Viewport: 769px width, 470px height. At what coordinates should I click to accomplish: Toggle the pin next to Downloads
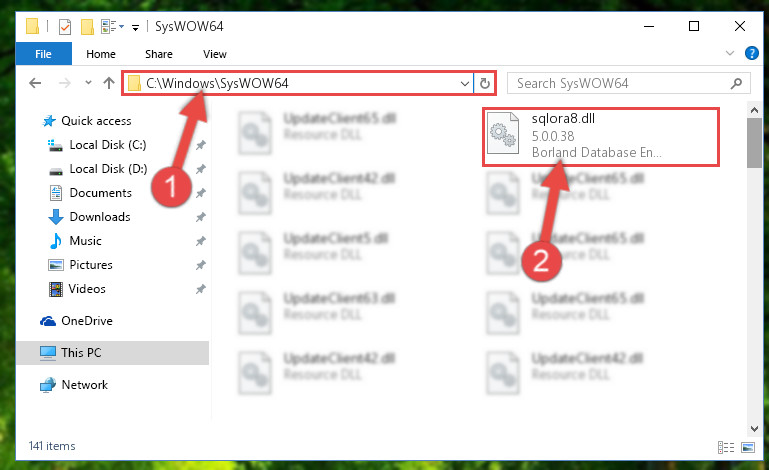(x=201, y=217)
